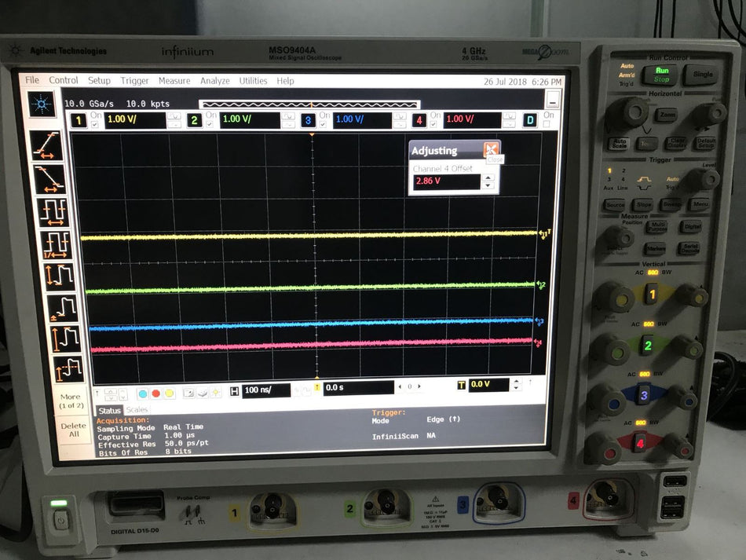746x560 pixels.
Task: Select the rise time measurement icon
Action: [49, 147]
